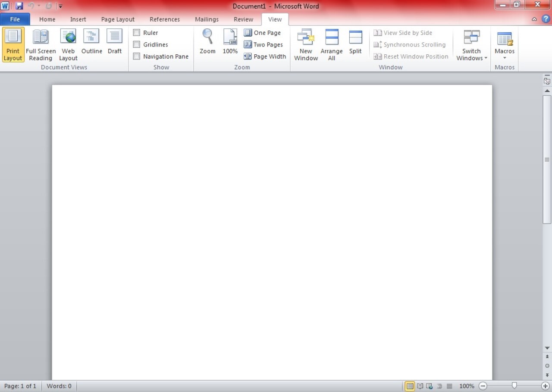Split the document window
Screen dimensions: 552x392
coord(355,43)
